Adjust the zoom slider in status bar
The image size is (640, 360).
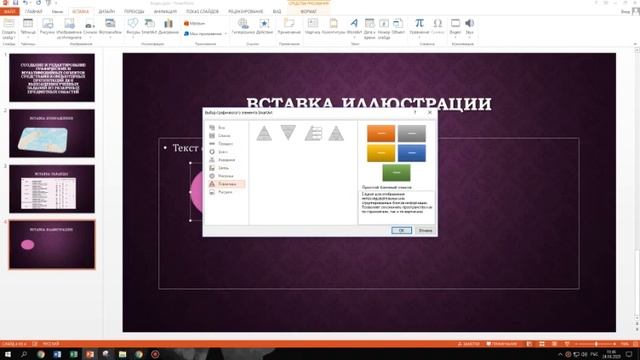click(596, 344)
